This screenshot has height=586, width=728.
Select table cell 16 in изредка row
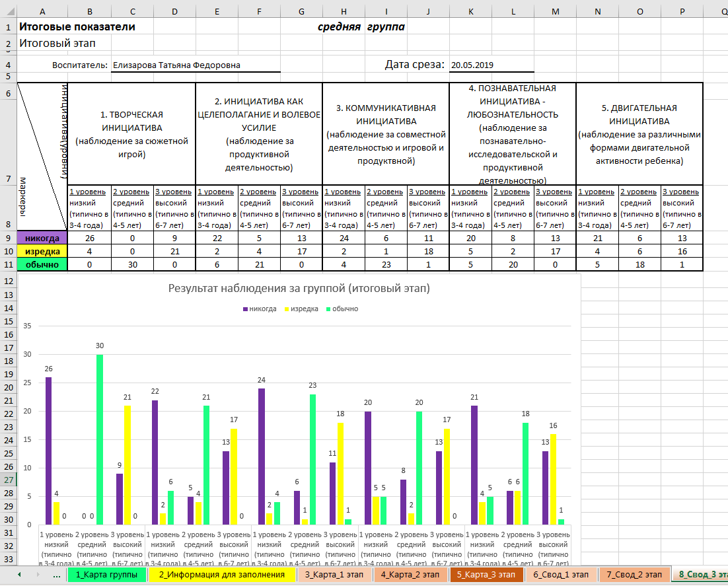682,251
